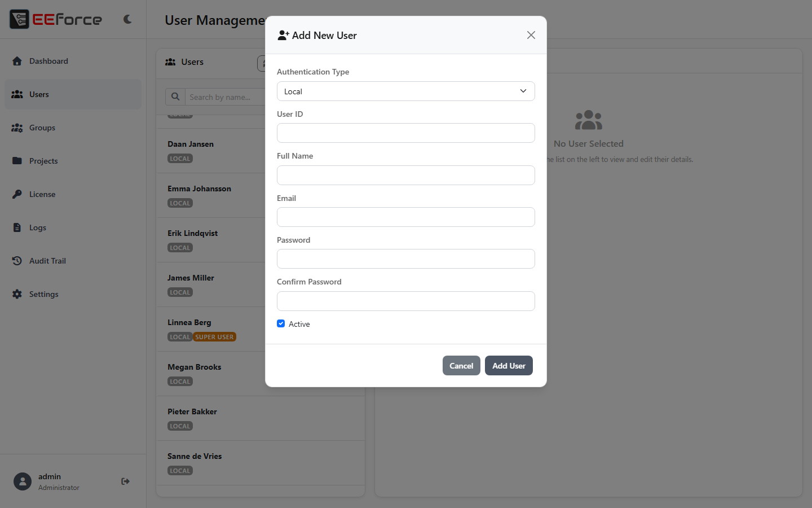This screenshot has width=812, height=508.
Task: Click the SUPER USER badge
Action: [214, 337]
